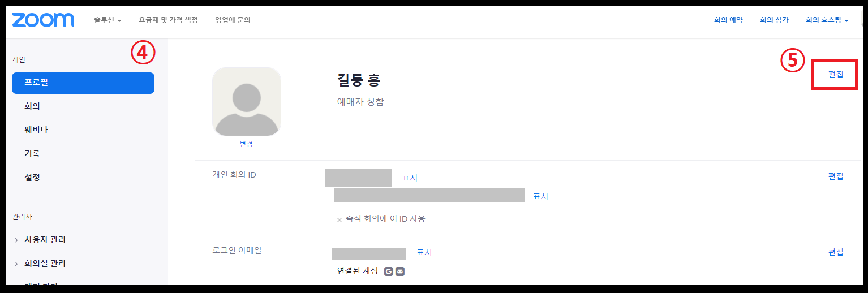The image size is (868, 293).
Task: Click 변경 under the profile picture
Action: 246,144
